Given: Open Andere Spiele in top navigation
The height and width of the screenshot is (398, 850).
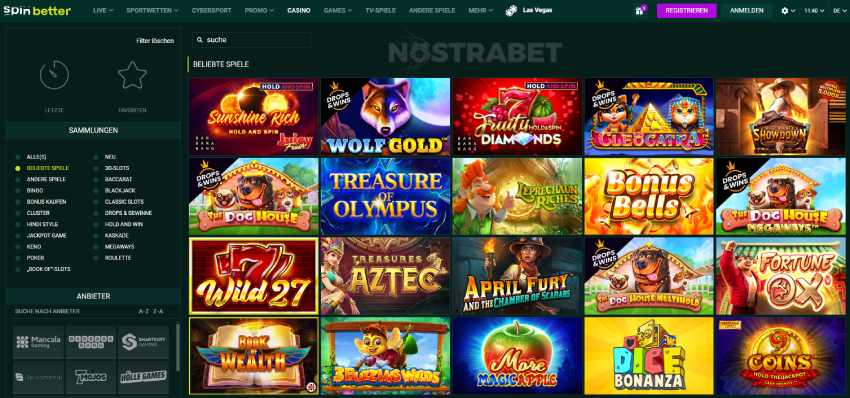Looking at the screenshot, I should point(432,10).
